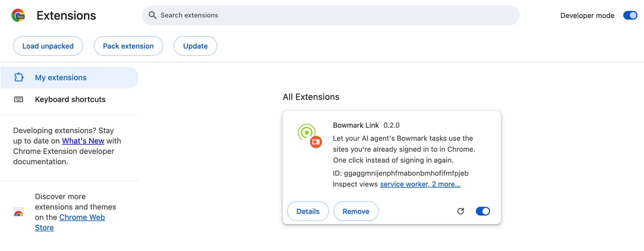This screenshot has height=251, width=644.
Task: Select My extensions in sidebar
Action: 69,78
